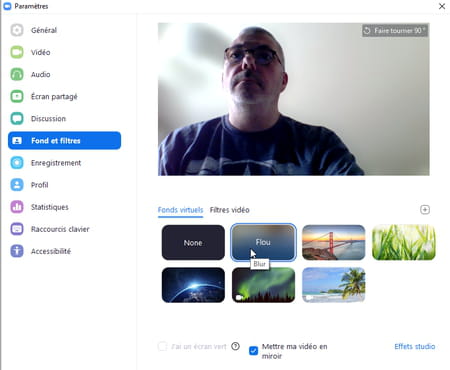Viewport: 450px width, 370px height.
Task: Open the Profil section
Action: 17,185
